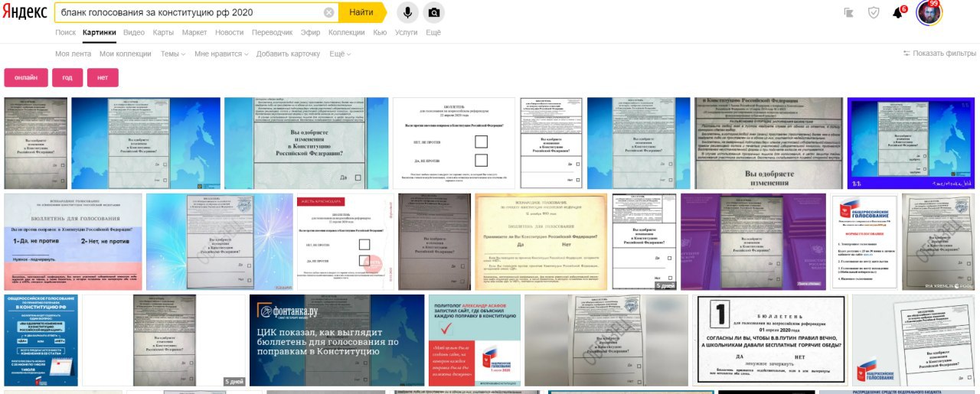
Task: Open the Эфир tab
Action: click(x=311, y=33)
